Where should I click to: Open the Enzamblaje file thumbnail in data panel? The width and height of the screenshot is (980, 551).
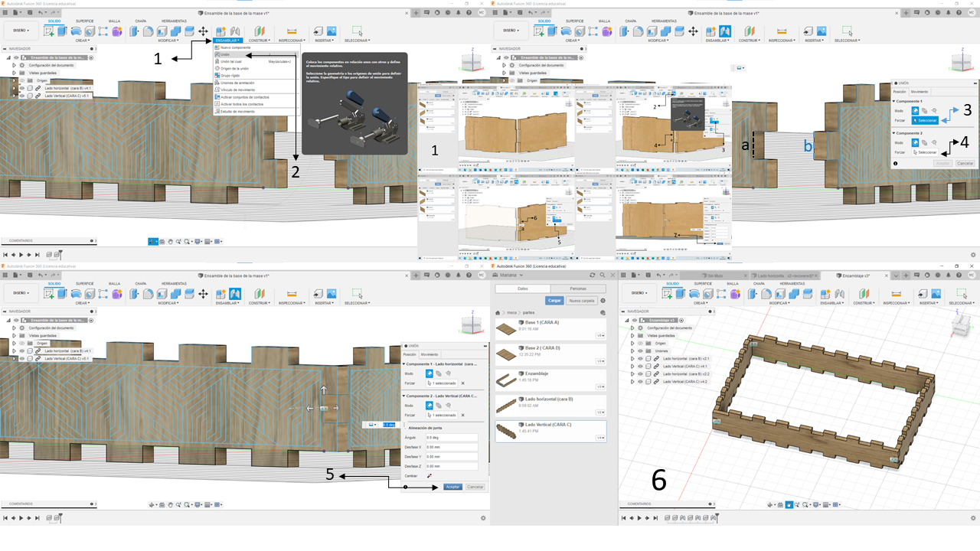(506, 380)
